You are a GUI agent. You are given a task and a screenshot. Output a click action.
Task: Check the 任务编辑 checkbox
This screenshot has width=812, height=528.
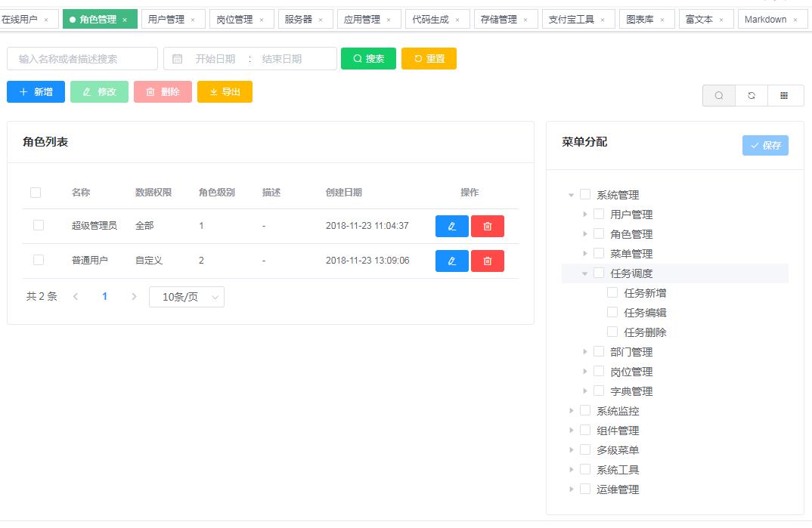pyautogui.click(x=612, y=313)
